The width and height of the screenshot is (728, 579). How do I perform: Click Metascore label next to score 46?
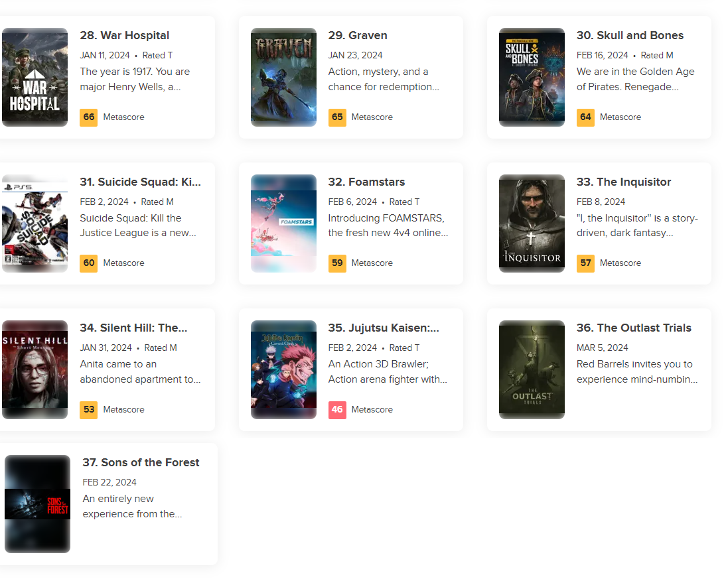[372, 410]
